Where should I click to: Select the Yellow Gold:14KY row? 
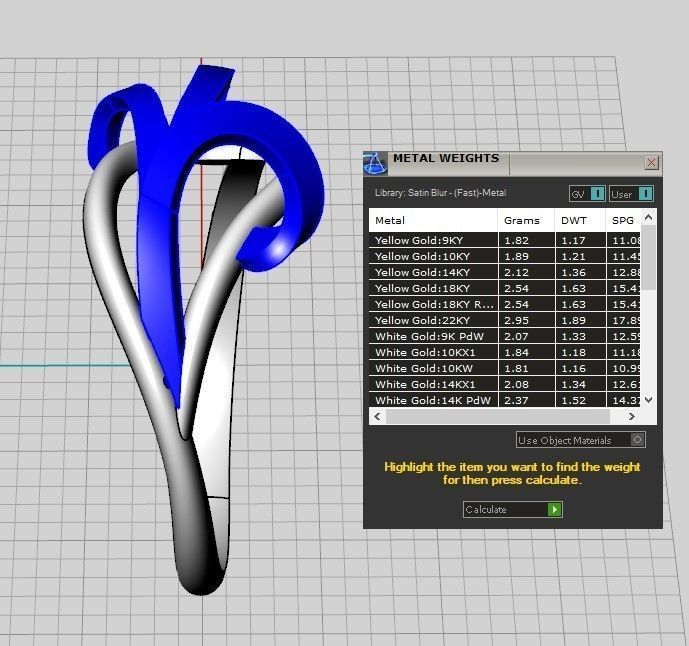tap(504, 272)
